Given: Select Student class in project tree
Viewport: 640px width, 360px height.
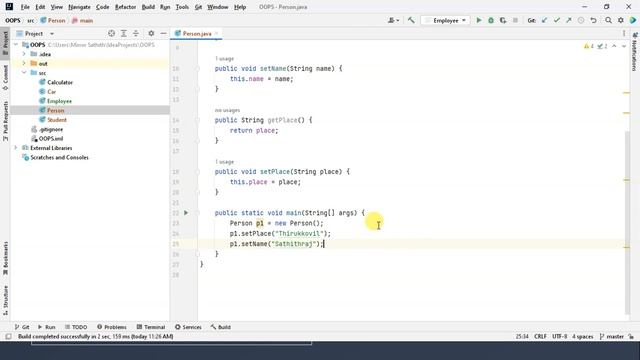Looking at the screenshot, I should coord(57,120).
